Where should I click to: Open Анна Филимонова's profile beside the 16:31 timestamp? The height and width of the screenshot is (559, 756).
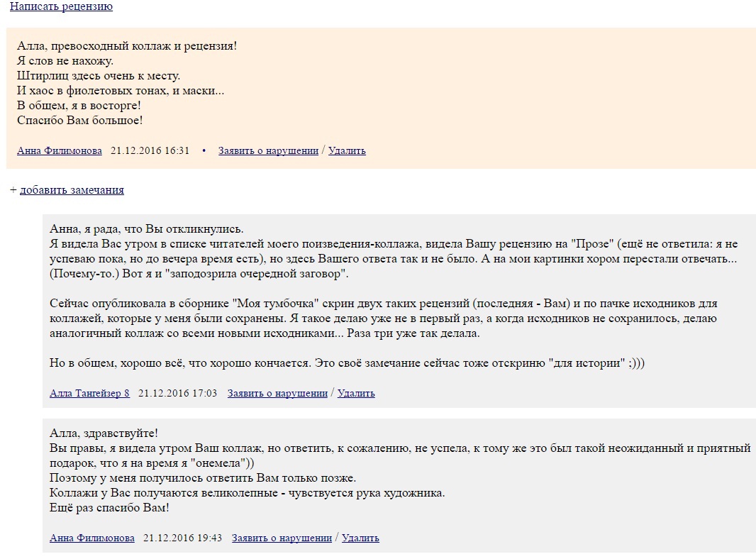point(60,150)
